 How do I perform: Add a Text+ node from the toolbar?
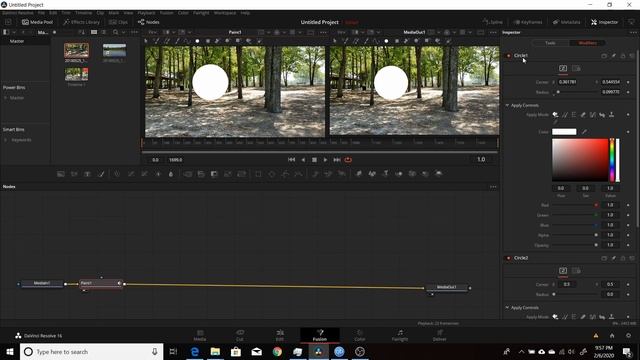coord(87,174)
